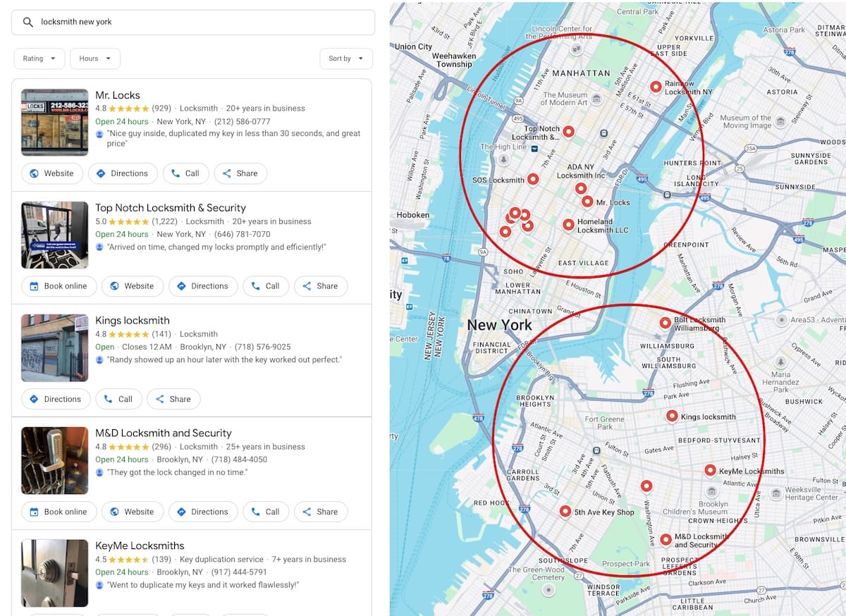
Task: Get Directions to Top Notch Locksmith
Action: tap(202, 286)
